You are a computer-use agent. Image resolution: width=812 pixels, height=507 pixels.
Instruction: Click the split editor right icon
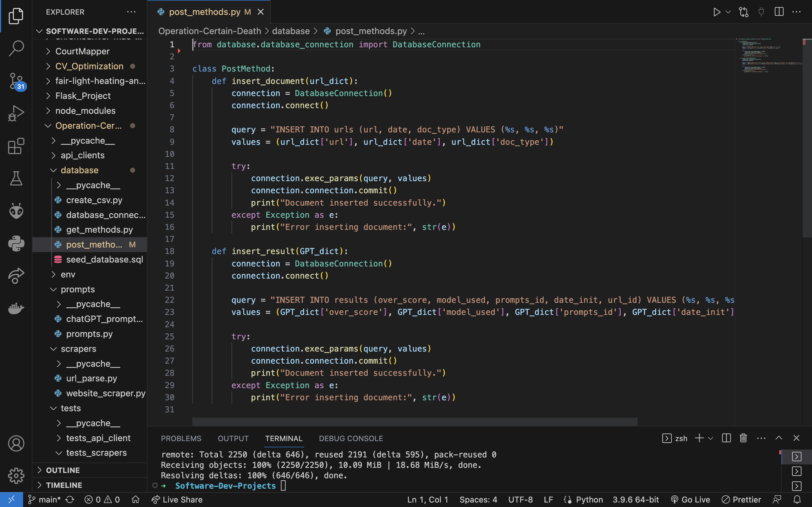point(779,12)
